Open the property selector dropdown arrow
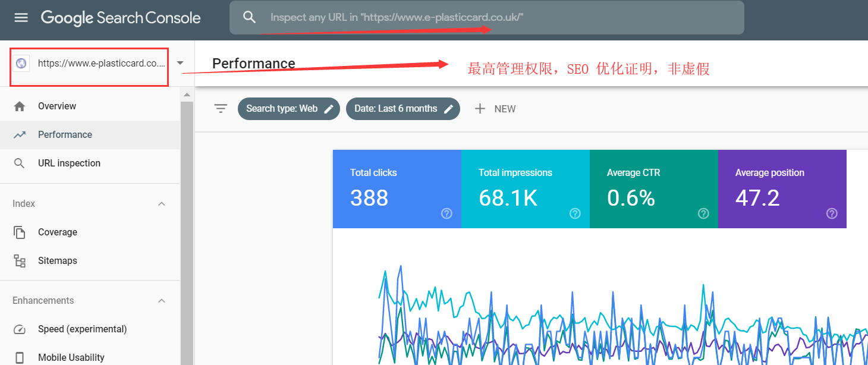This screenshot has width=868, height=365. (180, 63)
